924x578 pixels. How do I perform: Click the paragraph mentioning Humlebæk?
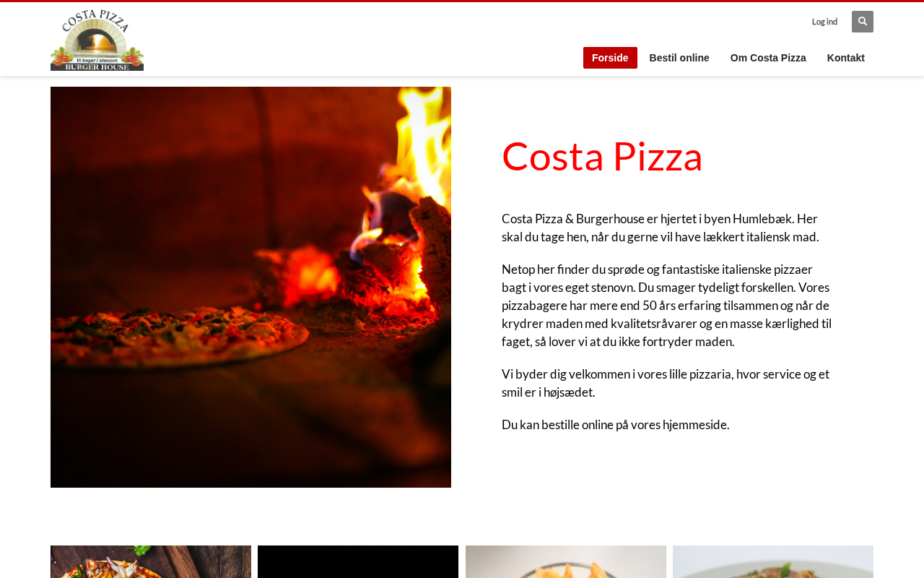click(661, 228)
